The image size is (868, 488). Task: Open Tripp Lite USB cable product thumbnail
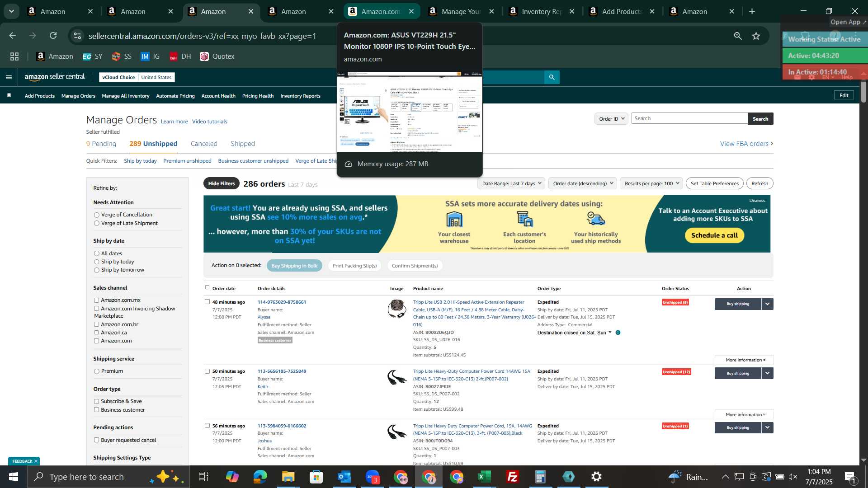pyautogui.click(x=397, y=309)
